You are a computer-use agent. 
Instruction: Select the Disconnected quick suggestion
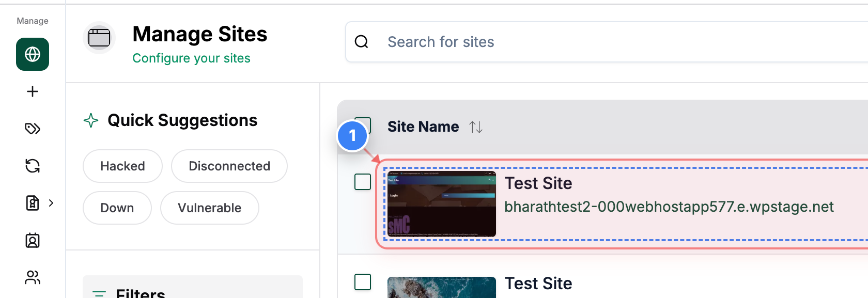tap(229, 166)
